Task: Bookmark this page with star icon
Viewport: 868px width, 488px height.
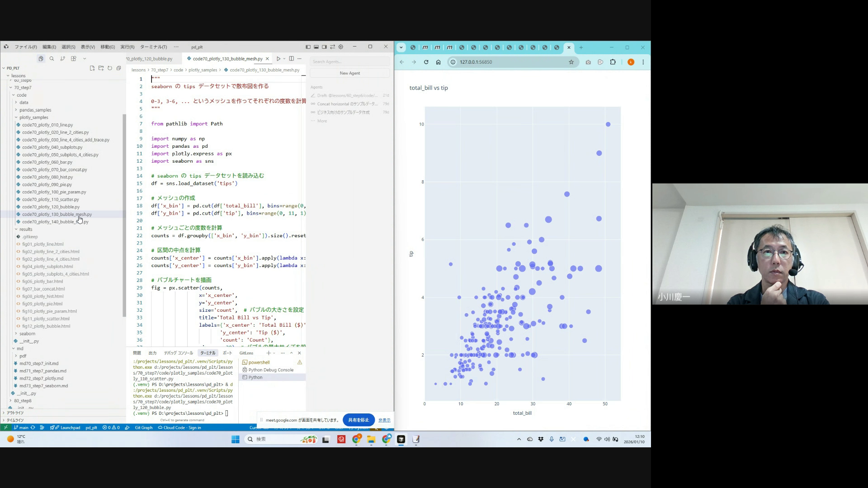Action: (x=571, y=62)
